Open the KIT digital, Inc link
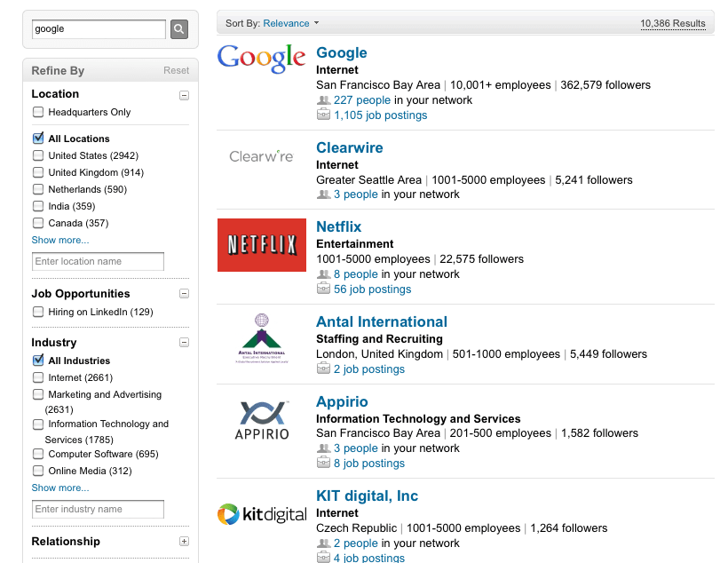 [368, 496]
